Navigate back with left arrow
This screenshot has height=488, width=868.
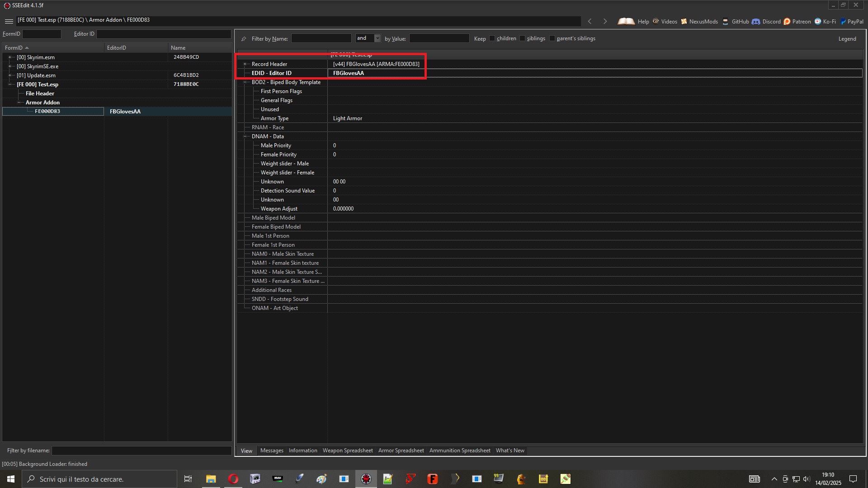(590, 21)
